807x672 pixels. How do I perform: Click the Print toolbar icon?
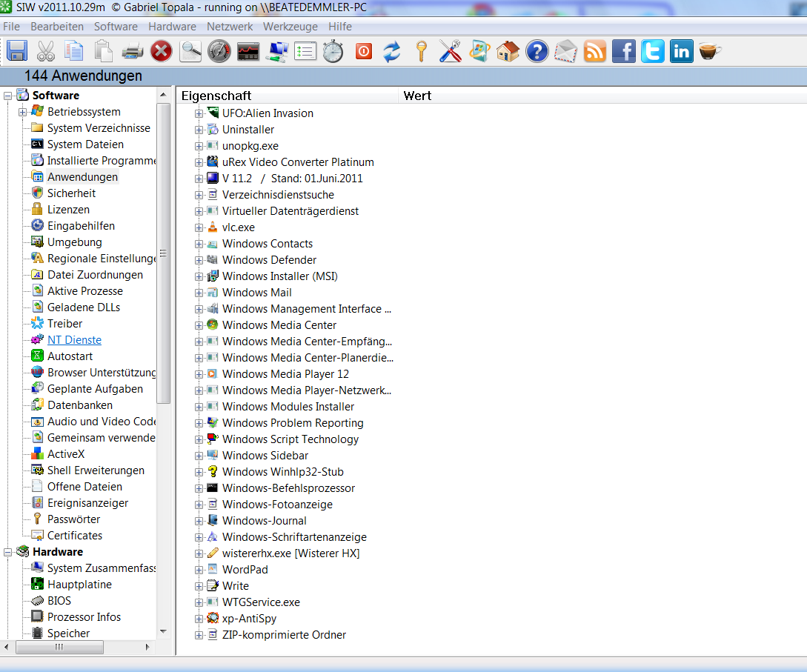point(132,51)
